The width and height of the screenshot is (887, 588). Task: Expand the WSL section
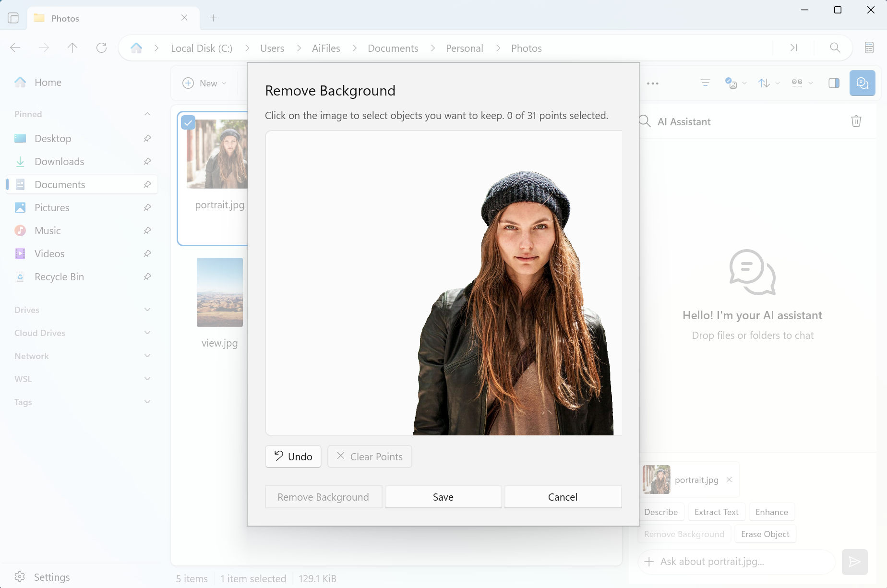click(147, 379)
